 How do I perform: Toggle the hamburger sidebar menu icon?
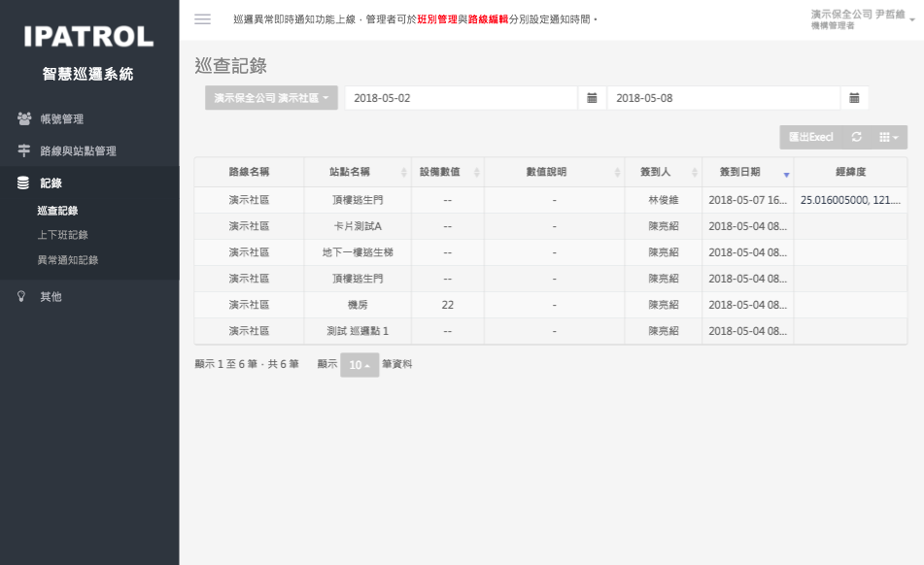coord(202,19)
